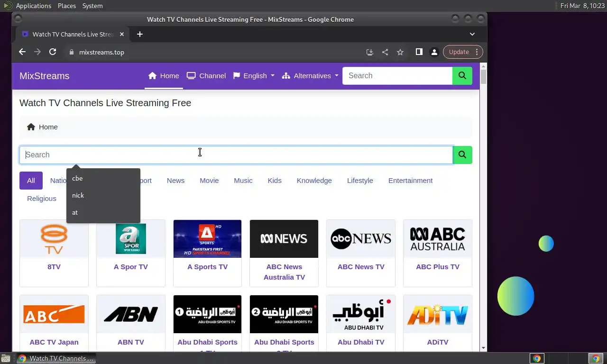The width and height of the screenshot is (607, 364).
Task: Open the ABC Plus TV logo thumbnail
Action: pyautogui.click(x=438, y=239)
